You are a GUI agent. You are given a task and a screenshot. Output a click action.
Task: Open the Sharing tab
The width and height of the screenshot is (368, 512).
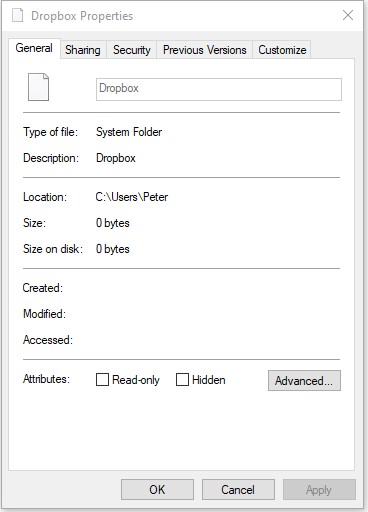tap(83, 50)
